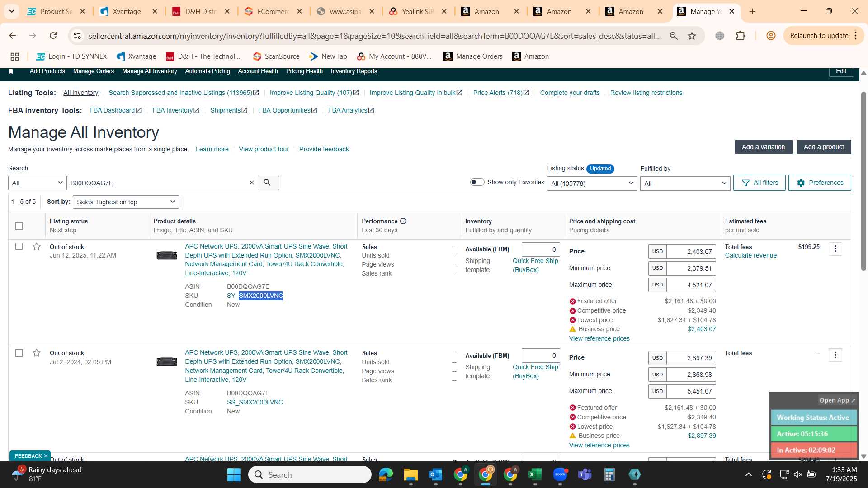Open the Fulfilled by dropdown
The width and height of the screenshot is (868, 488).
pos(685,183)
